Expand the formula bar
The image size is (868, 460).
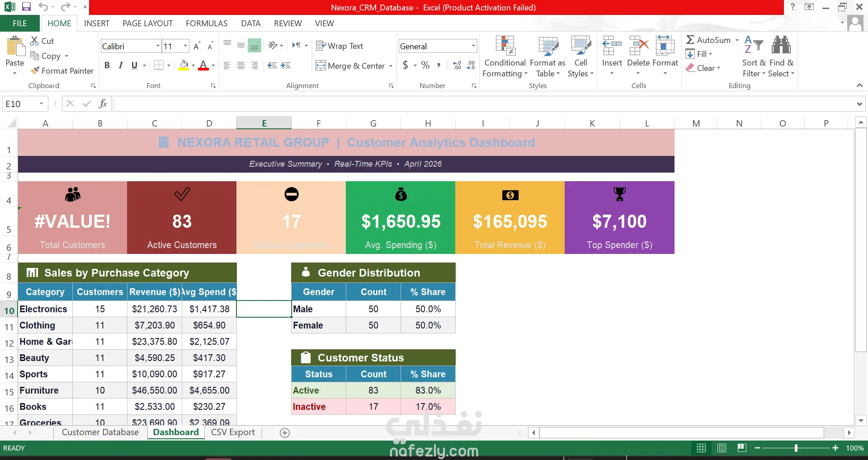point(859,104)
